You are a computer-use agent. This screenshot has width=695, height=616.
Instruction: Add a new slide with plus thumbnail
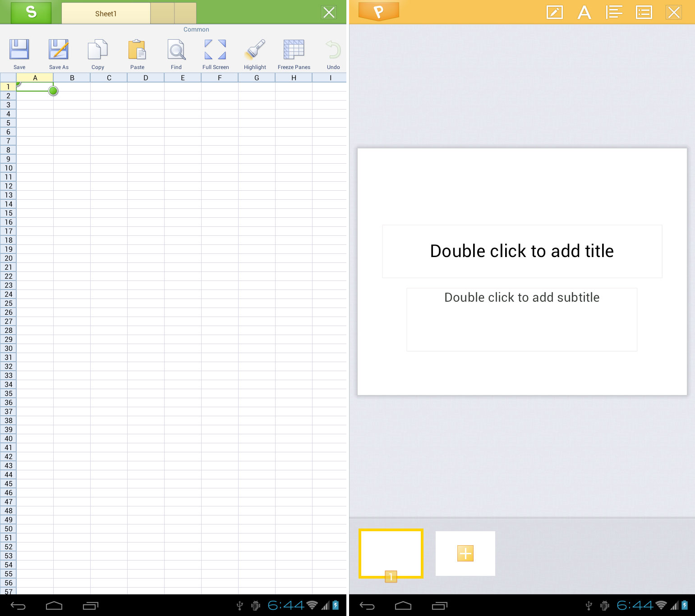click(x=465, y=553)
